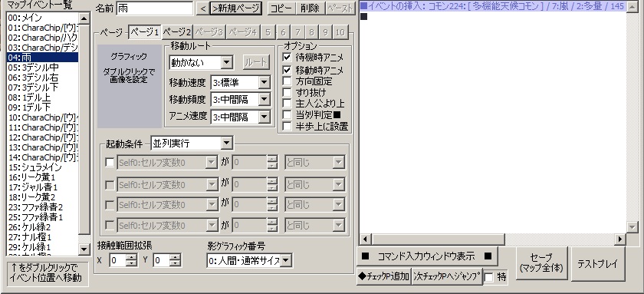Click scroll down arrow of map event list

point(84,249)
